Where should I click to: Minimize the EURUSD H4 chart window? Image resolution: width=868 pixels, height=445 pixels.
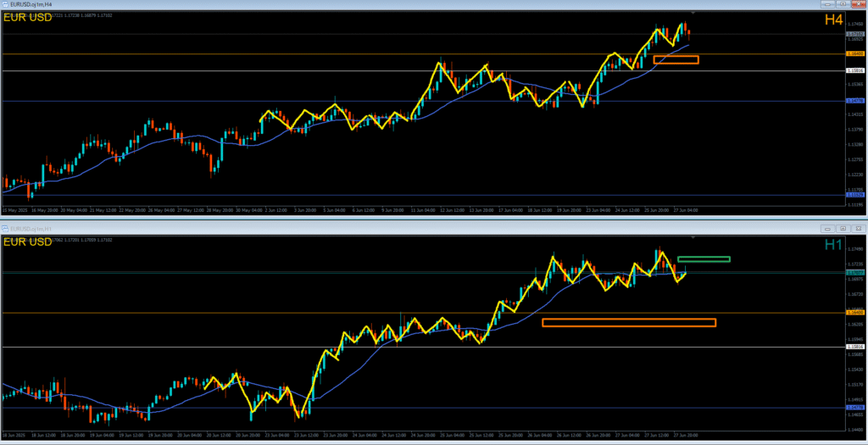[827, 4]
